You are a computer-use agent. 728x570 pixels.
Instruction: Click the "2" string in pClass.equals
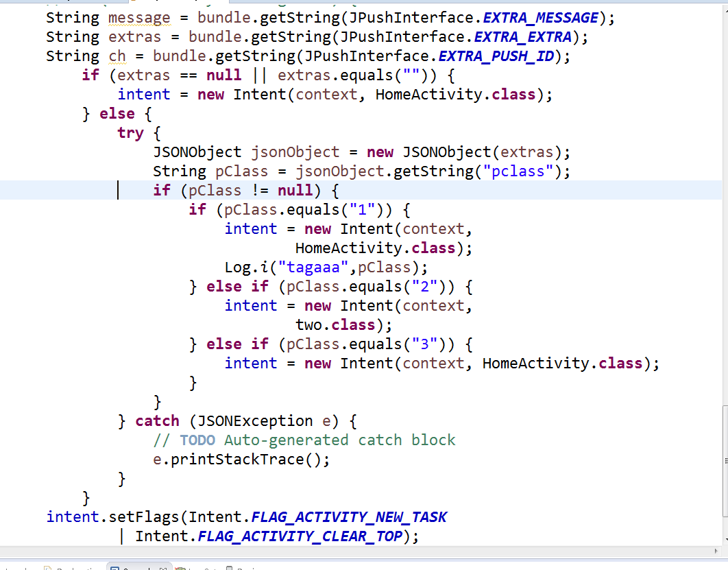point(425,287)
